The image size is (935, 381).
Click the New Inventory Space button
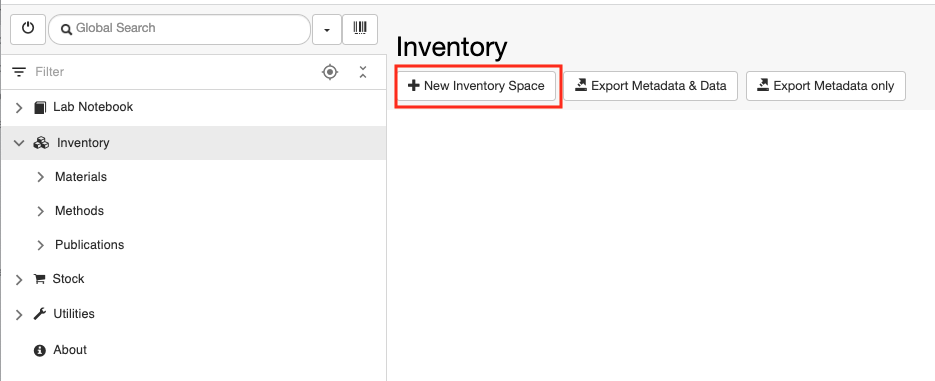click(x=476, y=86)
